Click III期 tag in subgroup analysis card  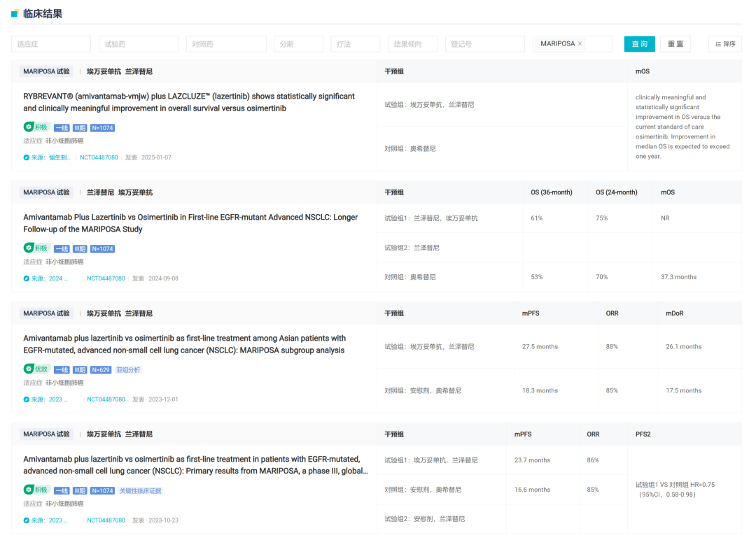tap(80, 370)
